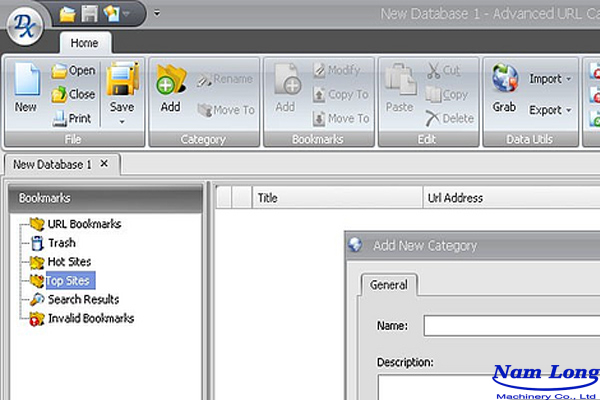The image size is (600, 400).
Task: Click into the Name input field
Action: (x=510, y=326)
